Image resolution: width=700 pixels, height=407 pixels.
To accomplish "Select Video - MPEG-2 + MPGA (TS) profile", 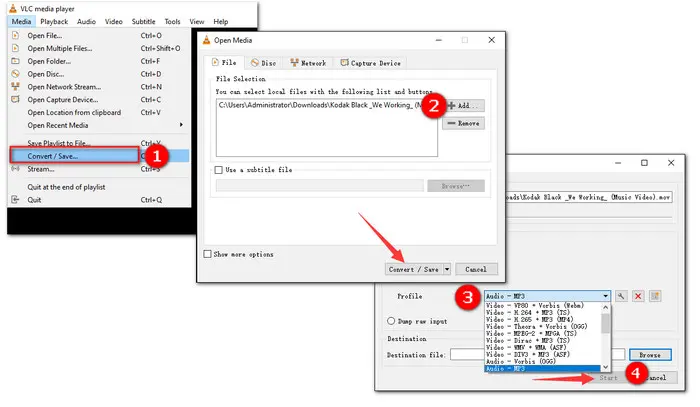I will pyautogui.click(x=543, y=333).
